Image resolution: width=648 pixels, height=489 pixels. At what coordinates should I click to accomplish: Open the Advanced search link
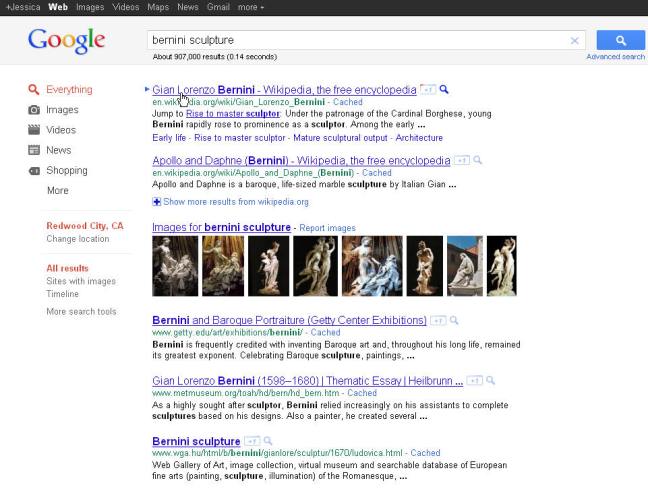pos(615,57)
